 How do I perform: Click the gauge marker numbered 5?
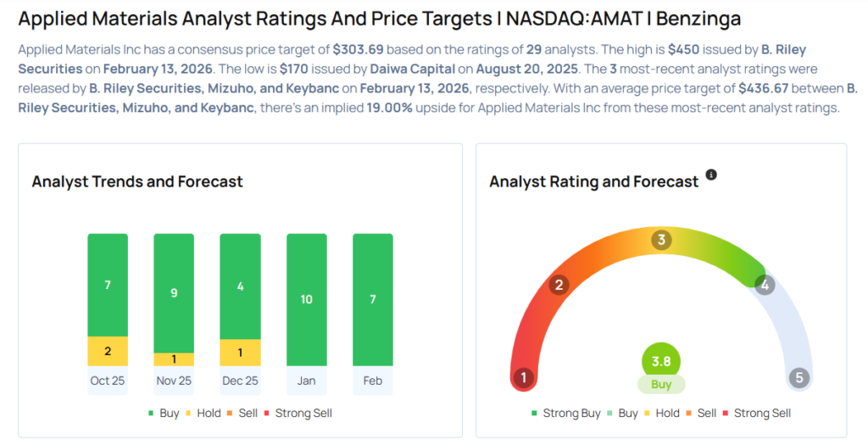coord(798,377)
